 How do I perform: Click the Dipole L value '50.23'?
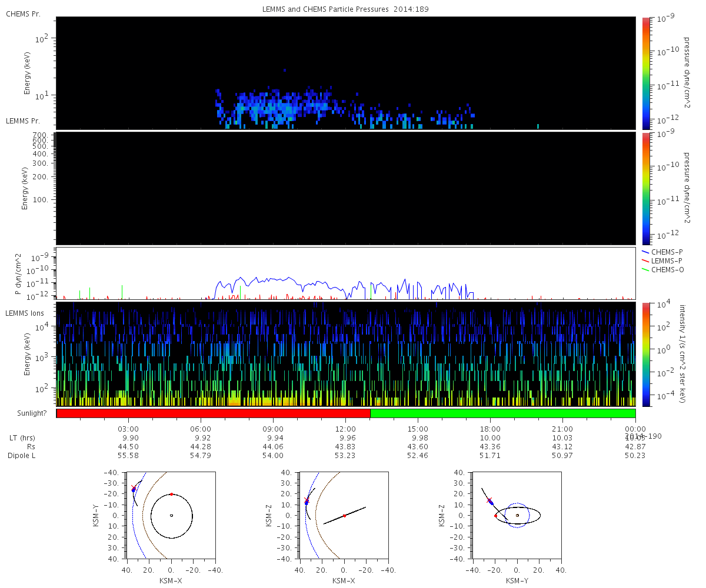(x=635, y=456)
